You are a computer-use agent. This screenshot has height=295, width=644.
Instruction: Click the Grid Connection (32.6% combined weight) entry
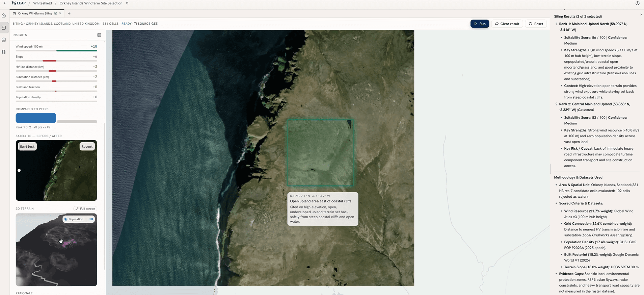tap(599, 229)
